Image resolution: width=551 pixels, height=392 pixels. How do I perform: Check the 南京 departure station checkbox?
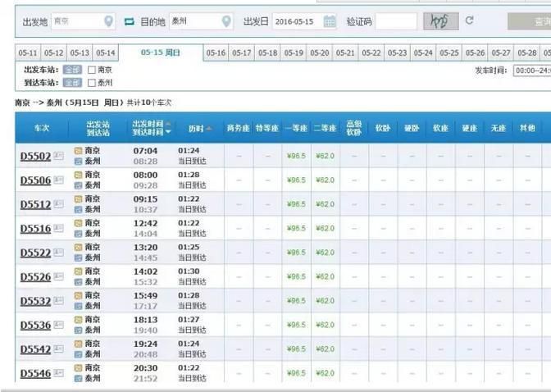tap(92, 70)
